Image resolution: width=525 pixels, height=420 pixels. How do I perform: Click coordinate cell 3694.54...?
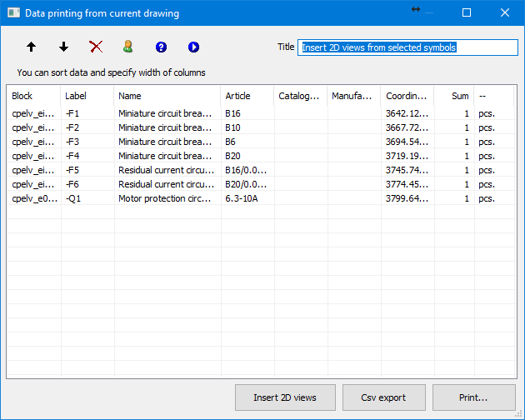pos(407,142)
